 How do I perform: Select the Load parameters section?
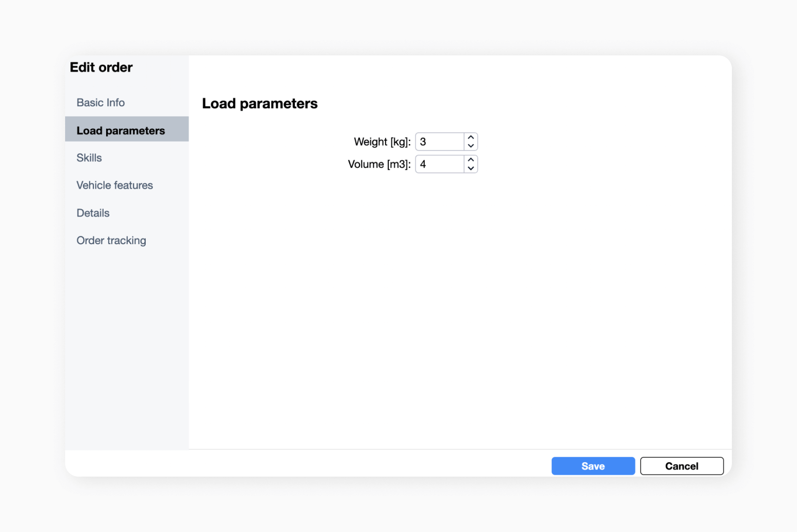coord(121,130)
